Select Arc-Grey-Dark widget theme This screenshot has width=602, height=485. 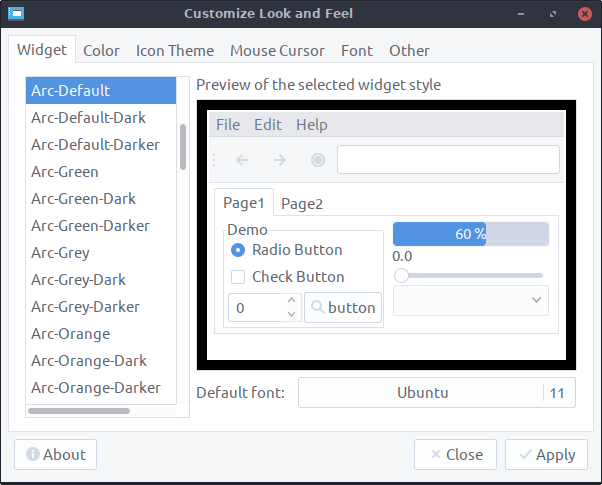[78, 280]
